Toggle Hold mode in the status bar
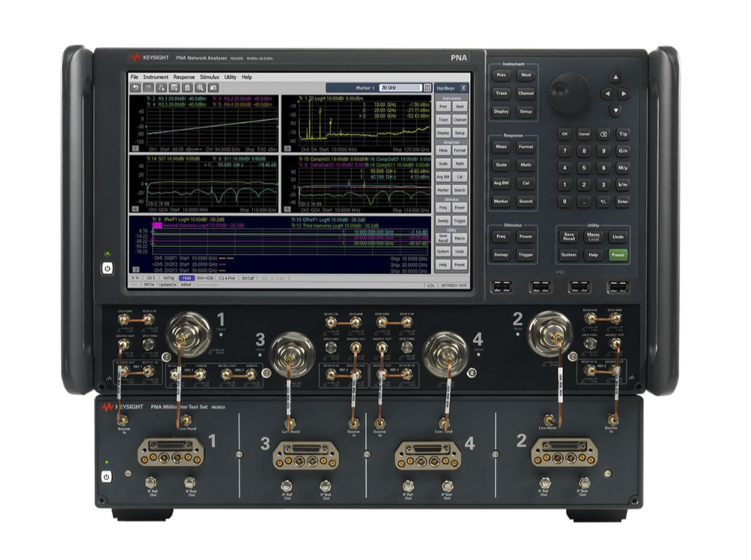751x560 pixels. click(185, 279)
